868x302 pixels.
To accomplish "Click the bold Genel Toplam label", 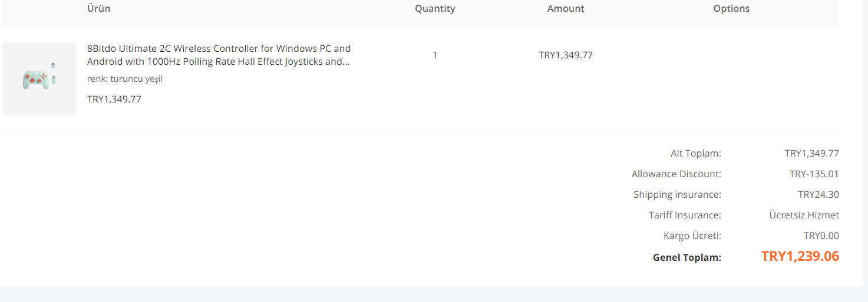I will 687,257.
